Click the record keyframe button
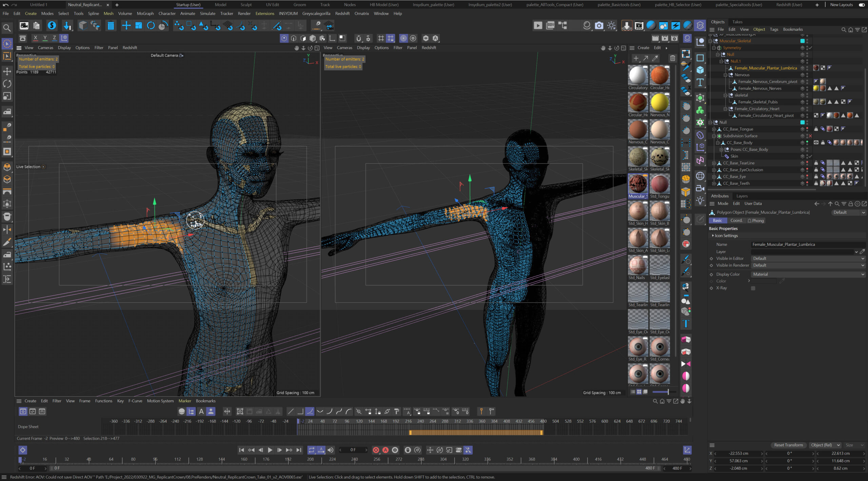Viewport: 868px width, 481px height. (x=376, y=450)
